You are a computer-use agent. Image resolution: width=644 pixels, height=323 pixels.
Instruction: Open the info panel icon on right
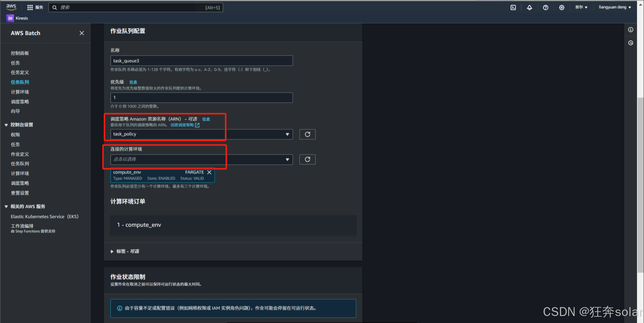tap(631, 30)
